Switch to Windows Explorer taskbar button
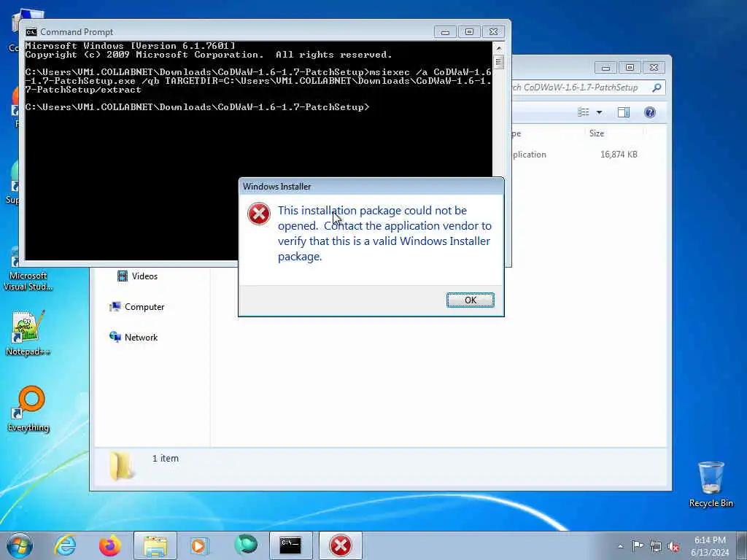This screenshot has width=747, height=560. pyautogui.click(x=155, y=545)
